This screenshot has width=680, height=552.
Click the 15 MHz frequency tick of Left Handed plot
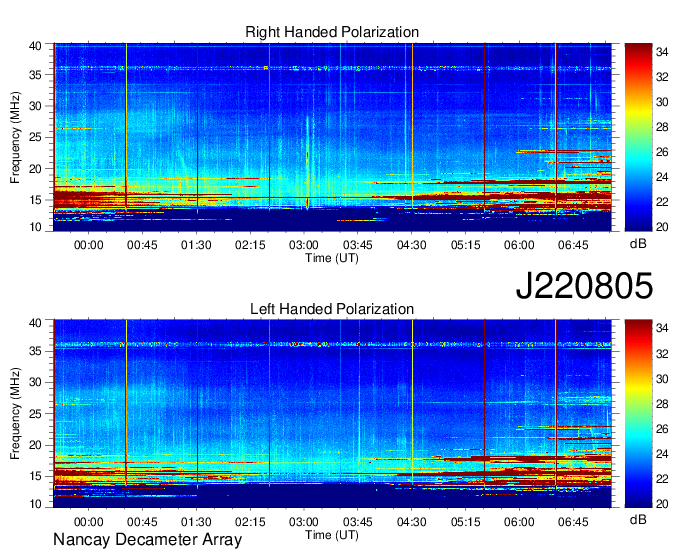[36, 476]
